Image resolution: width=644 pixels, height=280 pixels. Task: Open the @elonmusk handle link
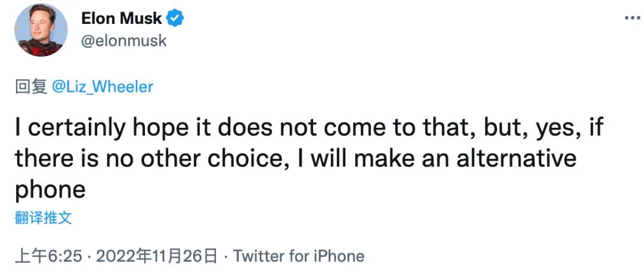point(124,41)
